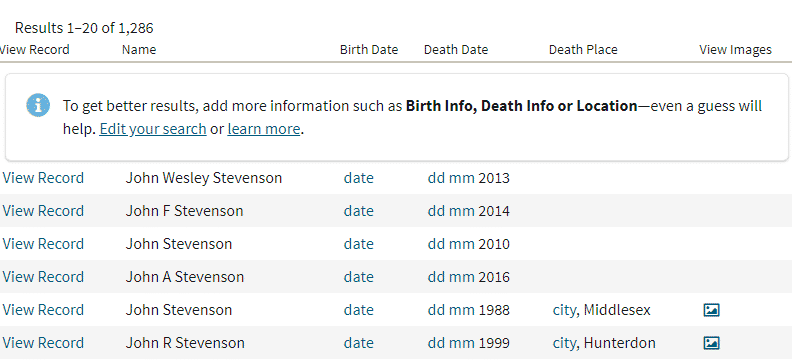Click death date dd mm 2016

pyautogui.click(x=469, y=277)
